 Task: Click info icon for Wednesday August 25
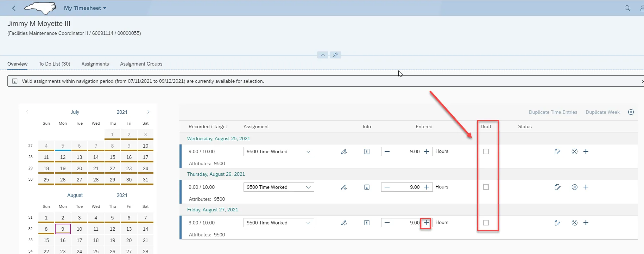point(367,151)
